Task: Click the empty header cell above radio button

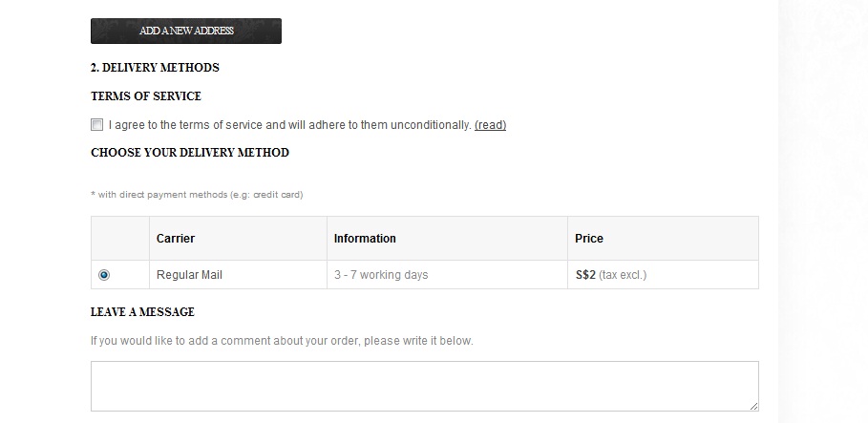Action: (x=120, y=239)
